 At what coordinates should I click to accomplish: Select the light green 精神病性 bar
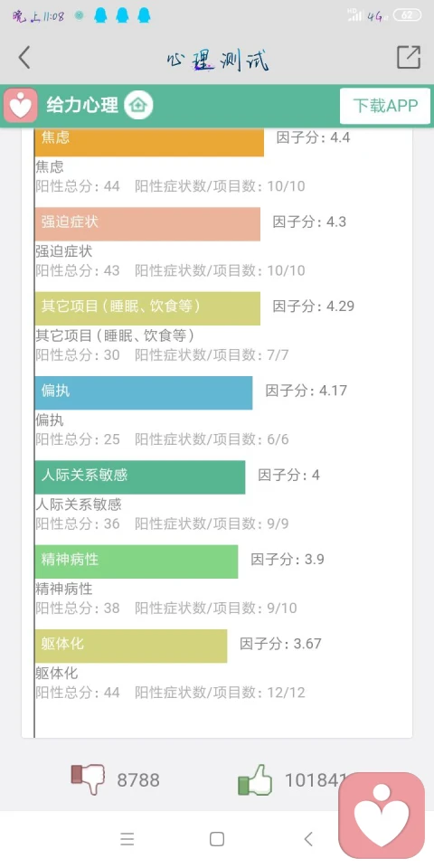click(x=137, y=561)
